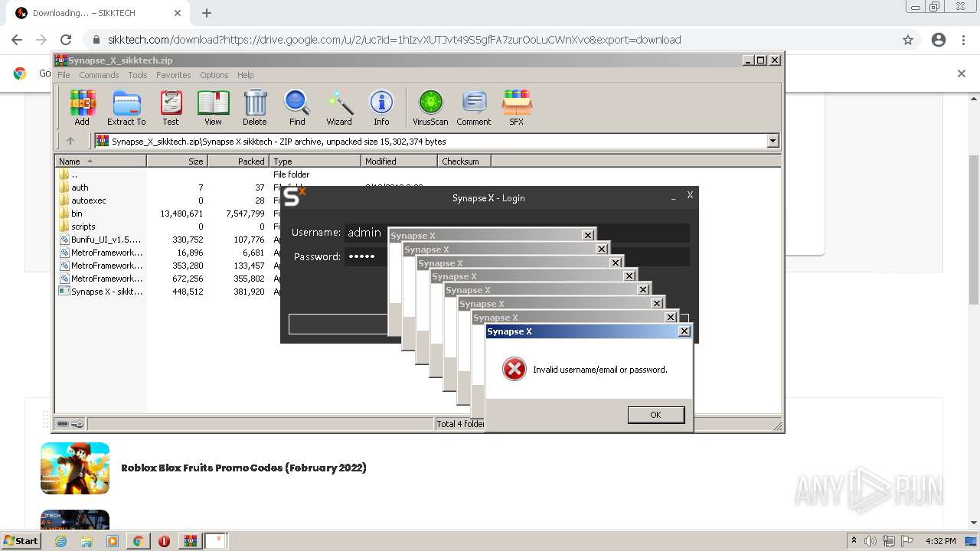Close the front Synapse X error dialog
The image size is (980, 551).
click(x=684, y=331)
